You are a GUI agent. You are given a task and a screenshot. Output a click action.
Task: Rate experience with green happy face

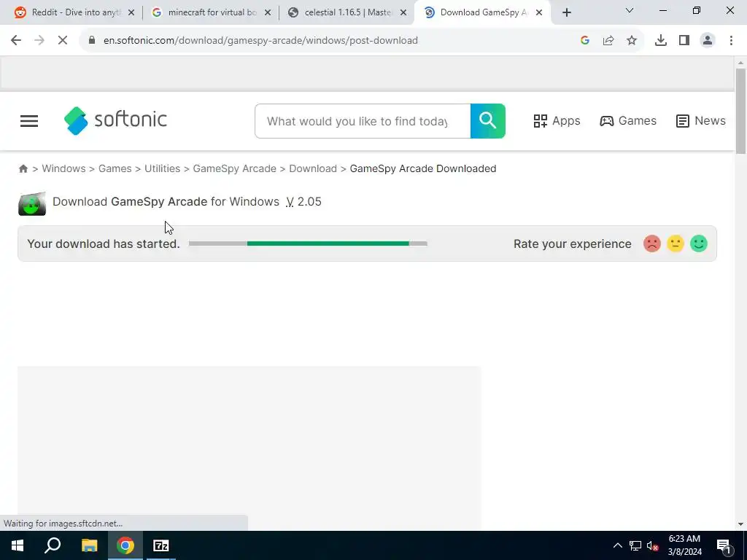[698, 244]
